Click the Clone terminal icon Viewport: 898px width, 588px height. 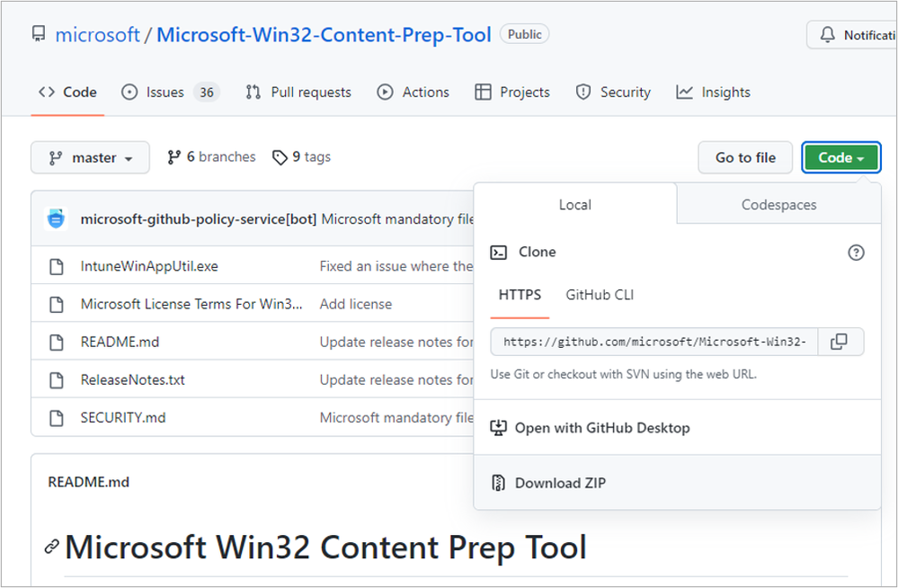pyautogui.click(x=498, y=252)
